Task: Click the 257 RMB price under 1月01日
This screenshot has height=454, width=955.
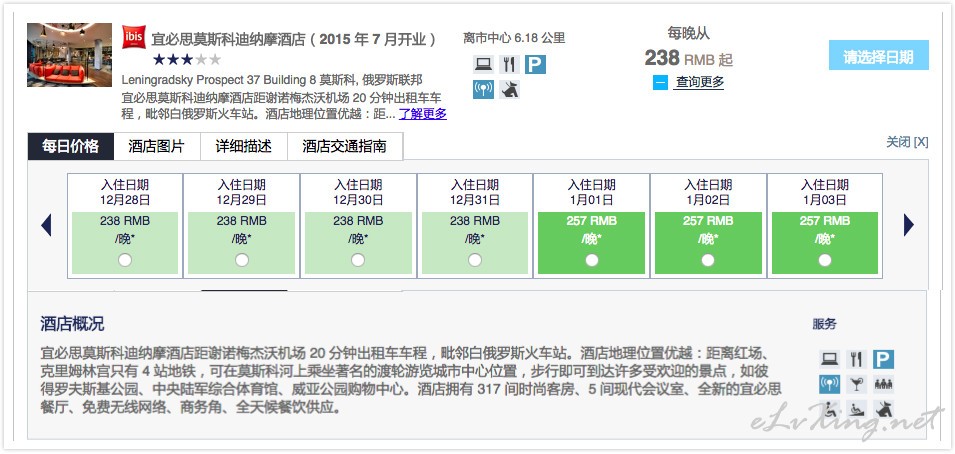Action: coord(591,221)
